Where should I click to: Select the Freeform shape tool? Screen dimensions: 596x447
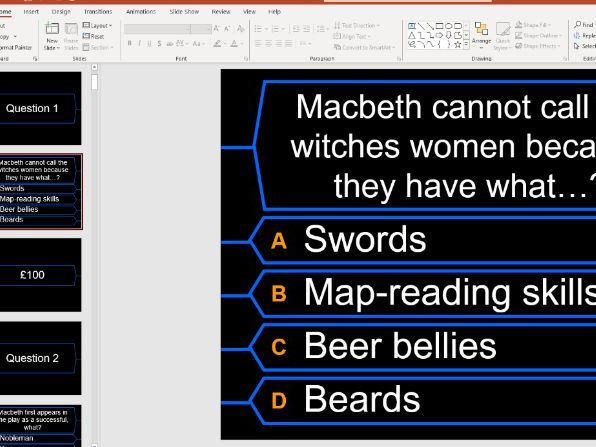coord(458,35)
